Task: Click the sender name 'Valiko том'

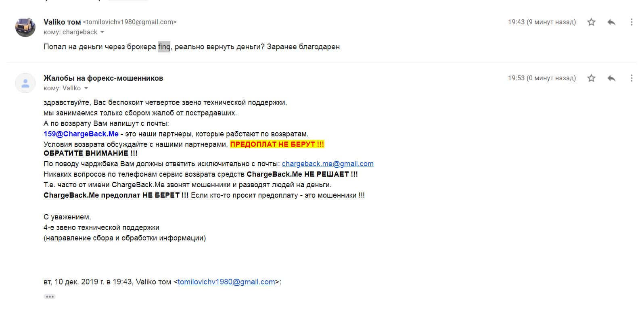Action: click(x=62, y=22)
